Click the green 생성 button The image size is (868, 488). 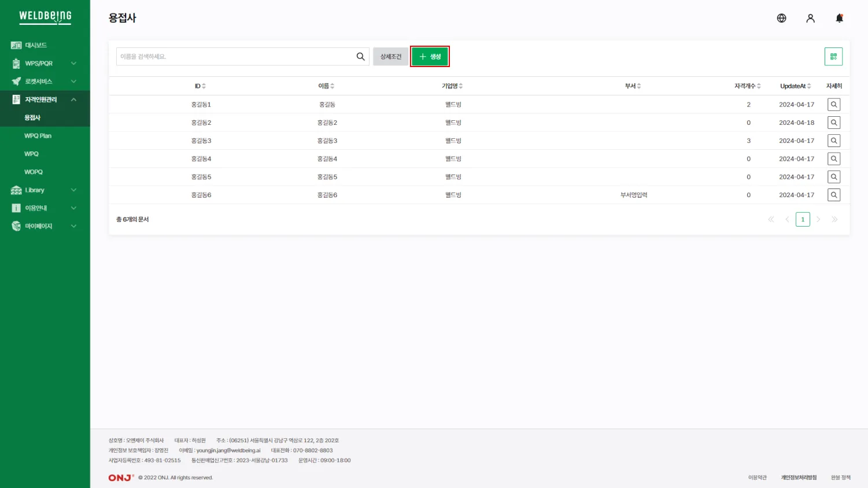[430, 57]
